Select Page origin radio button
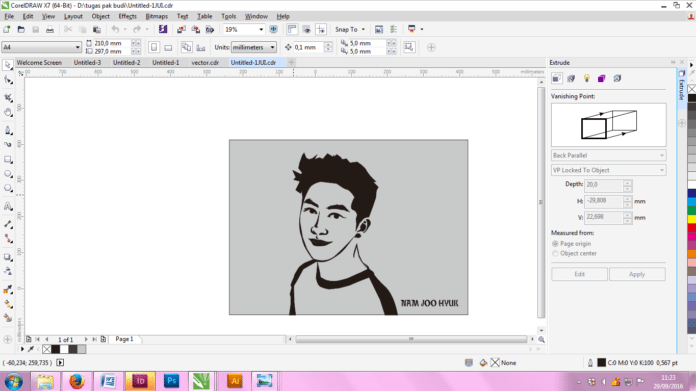The width and height of the screenshot is (696, 391). point(555,244)
